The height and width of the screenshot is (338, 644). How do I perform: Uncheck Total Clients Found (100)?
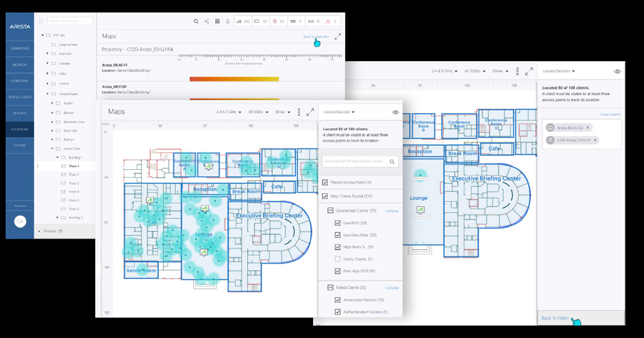click(325, 196)
